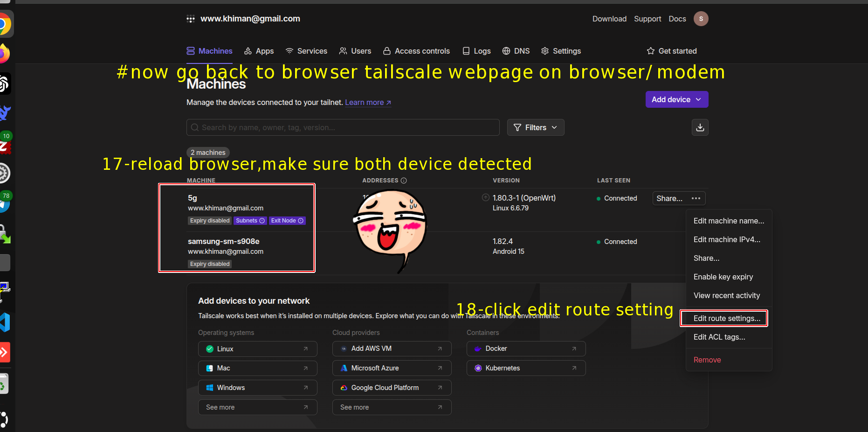The height and width of the screenshot is (432, 868).
Task: Click the Expiry disabled badge under samsung-sm-s908e
Action: point(210,264)
